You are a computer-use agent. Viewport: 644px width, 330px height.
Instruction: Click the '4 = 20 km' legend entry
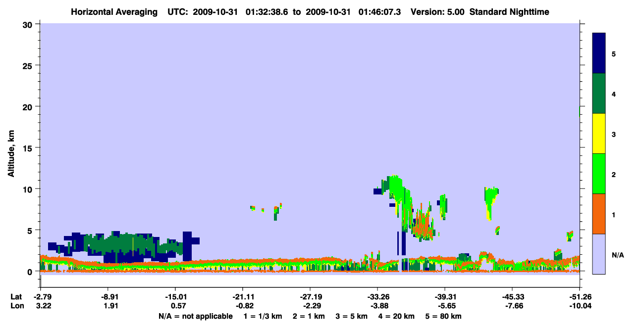tap(396, 316)
